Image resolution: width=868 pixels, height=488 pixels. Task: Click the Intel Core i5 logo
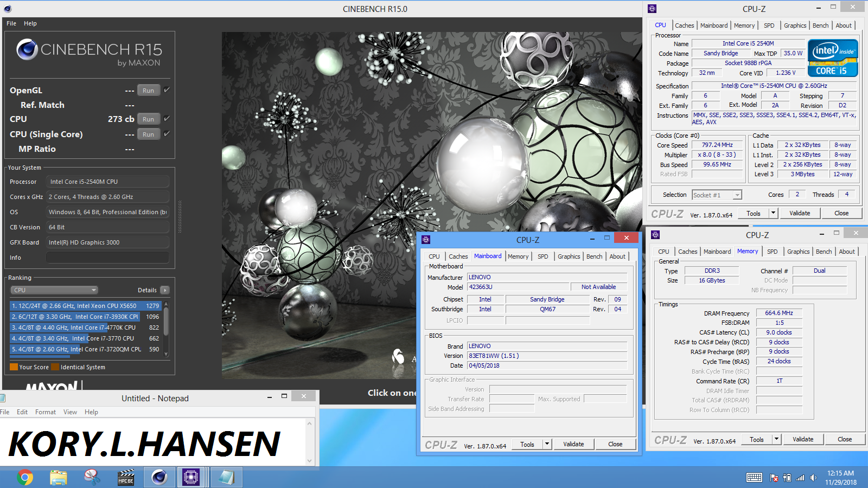click(x=833, y=58)
